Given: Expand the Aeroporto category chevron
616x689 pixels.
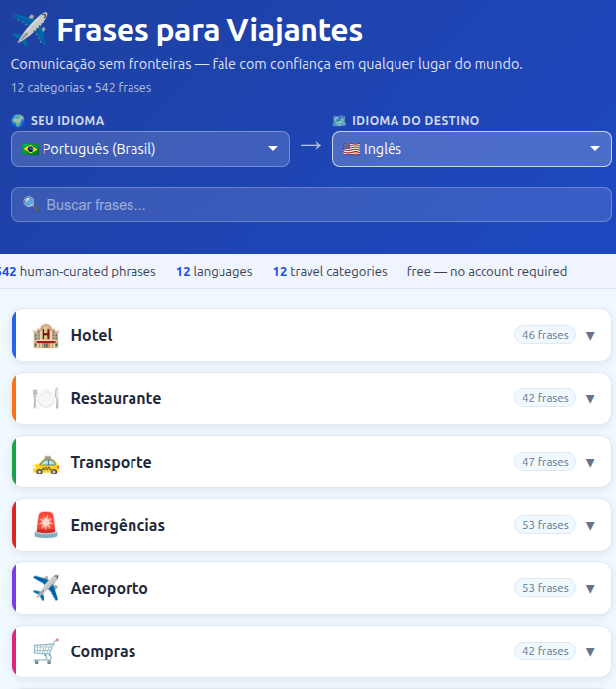Looking at the screenshot, I should point(590,588).
